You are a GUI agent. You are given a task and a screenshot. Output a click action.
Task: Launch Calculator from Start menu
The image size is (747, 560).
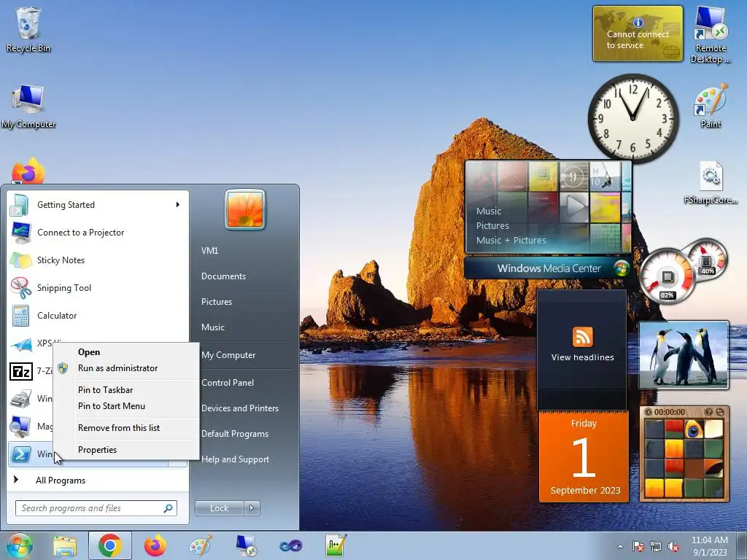(98, 315)
